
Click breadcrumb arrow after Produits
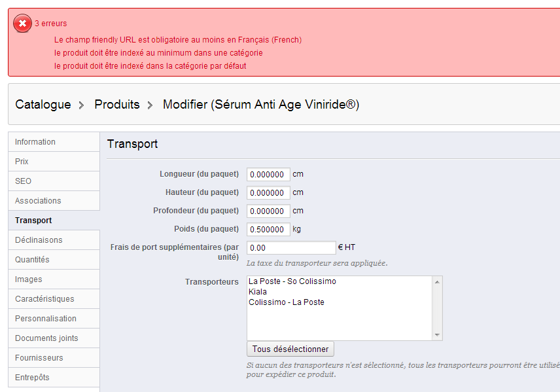(x=150, y=105)
